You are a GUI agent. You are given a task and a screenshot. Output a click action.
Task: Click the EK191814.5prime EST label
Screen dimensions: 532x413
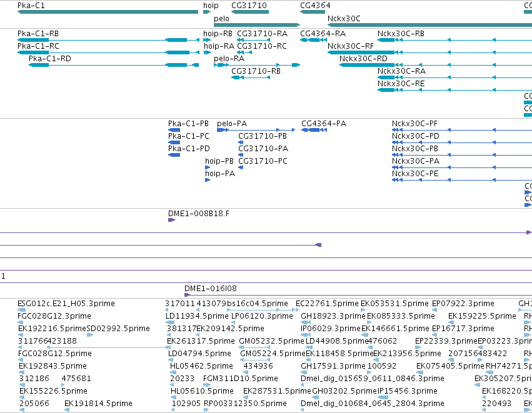[x=98, y=404]
